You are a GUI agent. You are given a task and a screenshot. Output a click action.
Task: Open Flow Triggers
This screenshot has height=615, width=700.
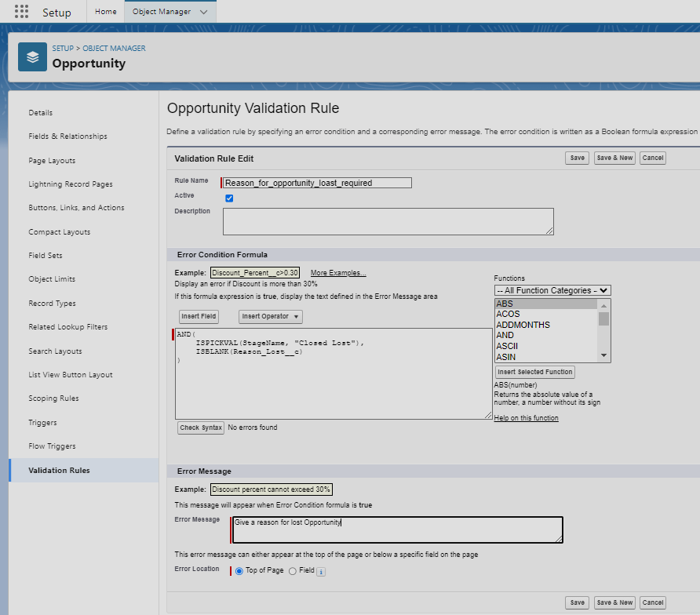click(53, 446)
